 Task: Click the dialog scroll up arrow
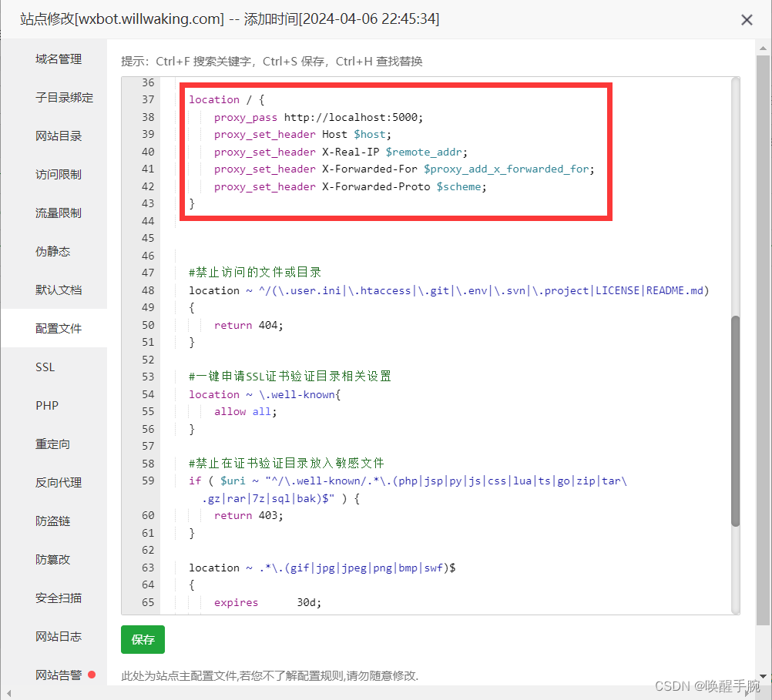pos(763,49)
